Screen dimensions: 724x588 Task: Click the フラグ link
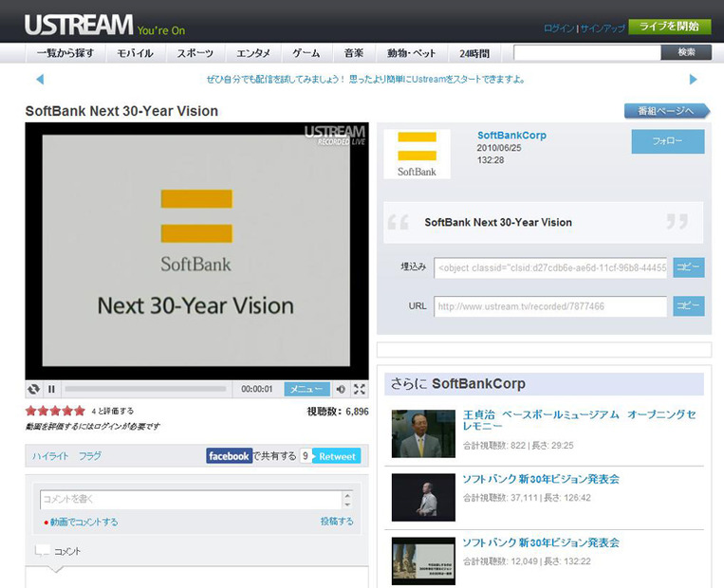[x=89, y=456]
